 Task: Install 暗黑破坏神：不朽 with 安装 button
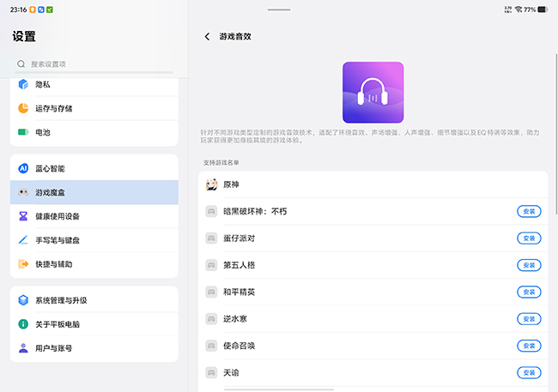529,211
